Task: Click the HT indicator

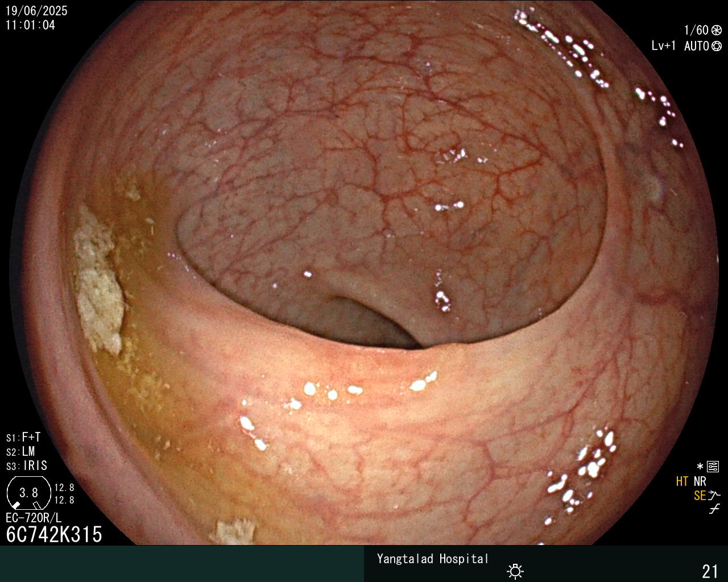Action: pyautogui.click(x=682, y=481)
